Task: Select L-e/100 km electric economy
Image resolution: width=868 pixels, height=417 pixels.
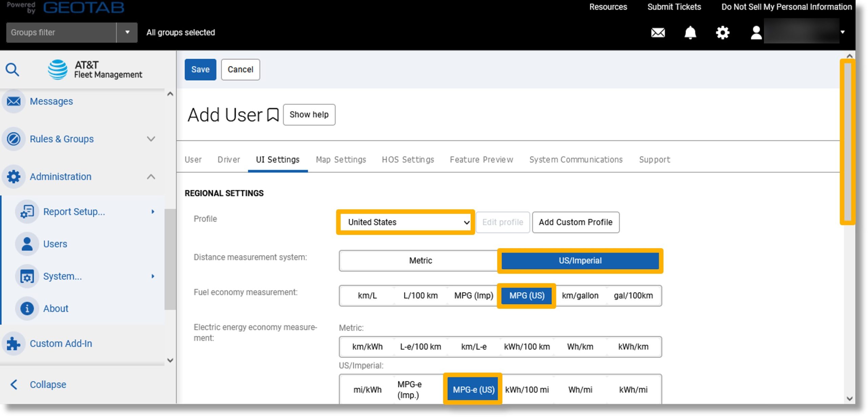Action: (x=420, y=346)
